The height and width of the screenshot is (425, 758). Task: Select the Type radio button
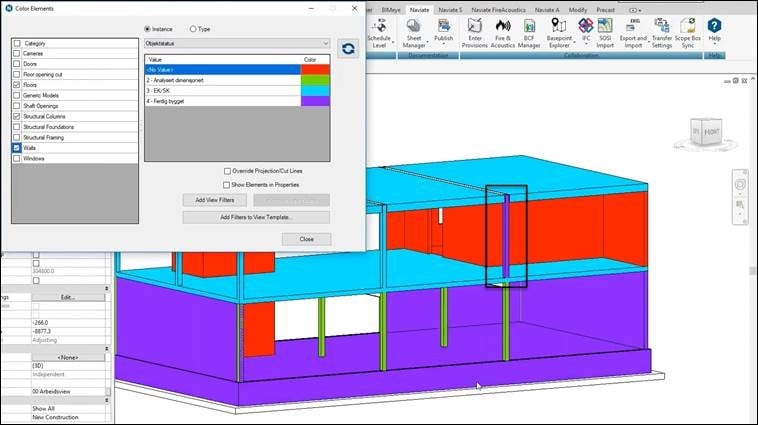193,29
